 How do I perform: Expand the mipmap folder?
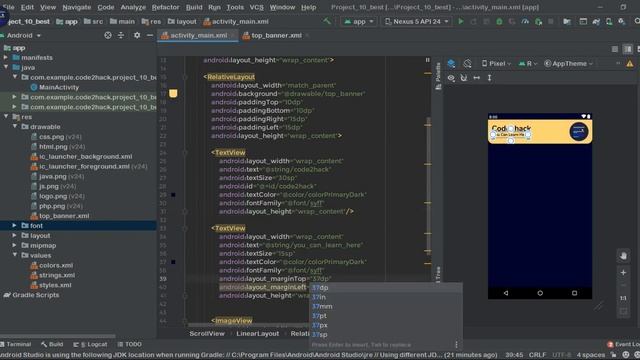coord(14,245)
